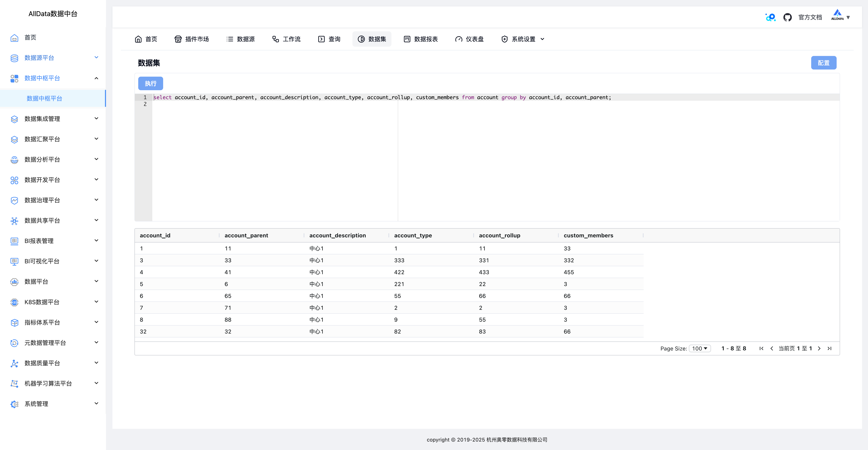Click the 首页 home icon in sidebar

point(14,38)
